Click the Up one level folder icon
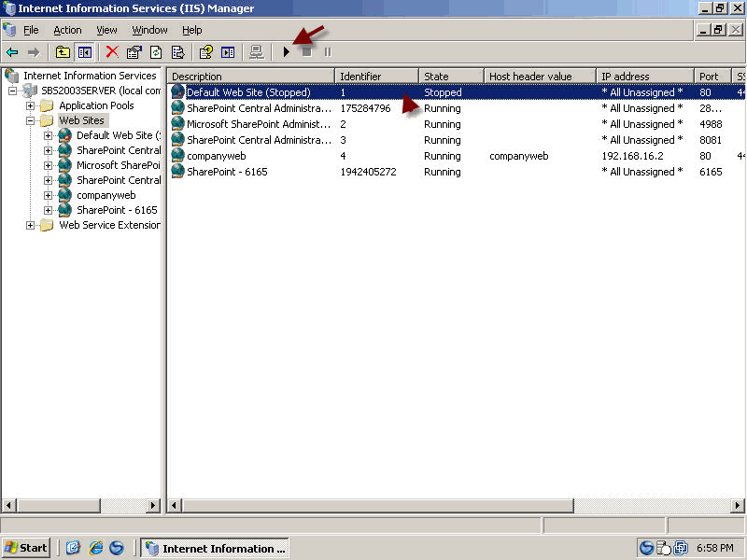The image size is (747, 560). pyautogui.click(x=63, y=52)
